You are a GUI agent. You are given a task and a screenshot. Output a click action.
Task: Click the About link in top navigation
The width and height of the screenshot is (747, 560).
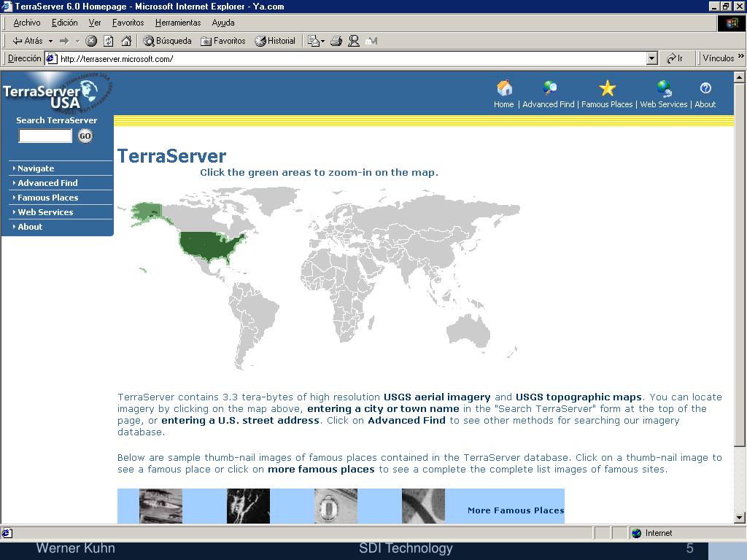(705, 104)
